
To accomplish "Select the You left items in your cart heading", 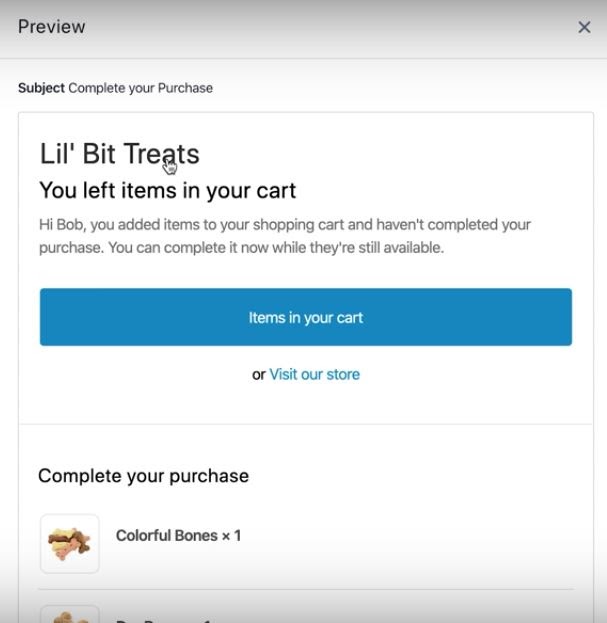I will pos(167,190).
